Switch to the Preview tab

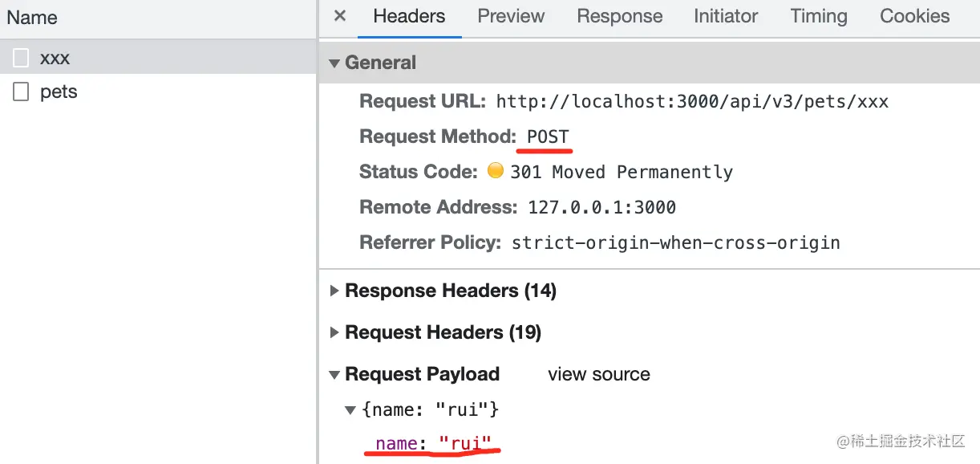pyautogui.click(x=511, y=16)
